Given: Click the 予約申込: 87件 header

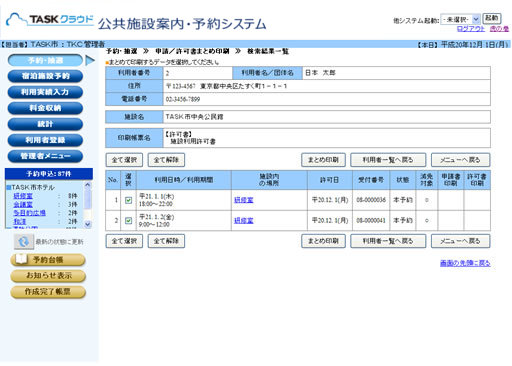Looking at the screenshot, I should coord(49,174).
